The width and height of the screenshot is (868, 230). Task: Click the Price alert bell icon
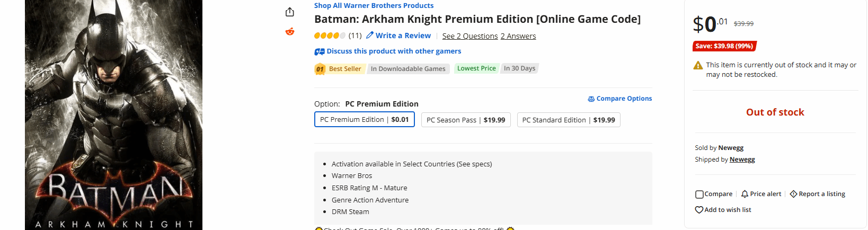click(x=745, y=194)
